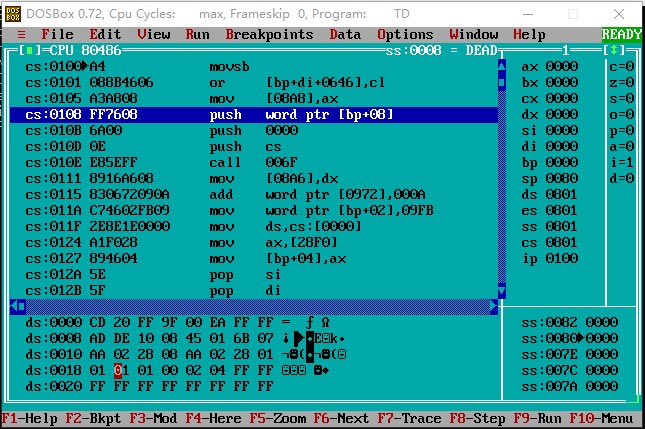Toggle the CPU window zoom [↕] icon
Screen dimensions: 645x429
614,51
